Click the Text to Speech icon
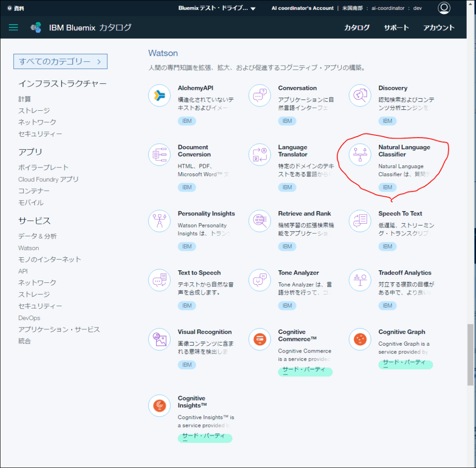Image resolution: width=476 pixels, height=468 pixels. (159, 280)
